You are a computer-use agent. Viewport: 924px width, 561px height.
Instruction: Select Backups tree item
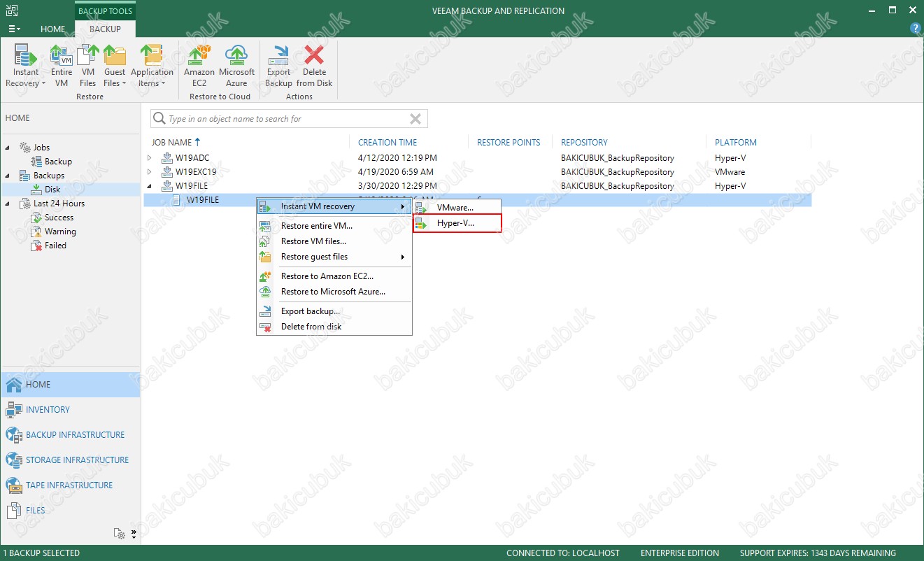pos(48,176)
